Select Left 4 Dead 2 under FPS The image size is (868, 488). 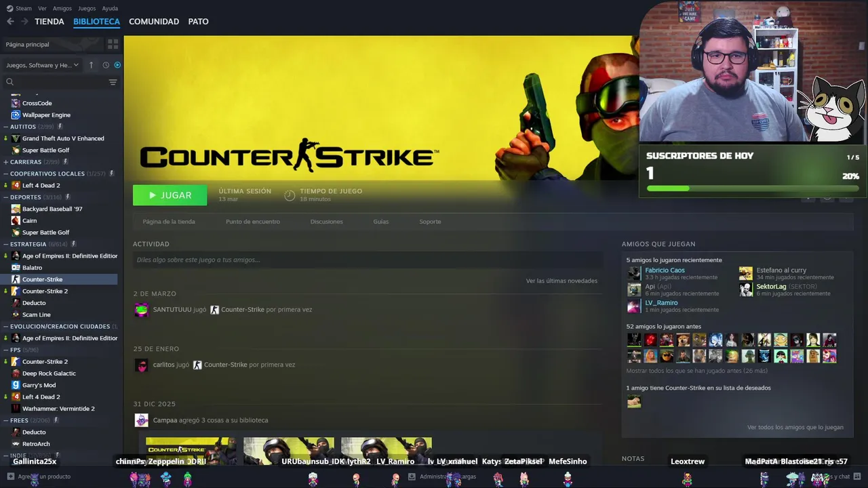(x=41, y=396)
